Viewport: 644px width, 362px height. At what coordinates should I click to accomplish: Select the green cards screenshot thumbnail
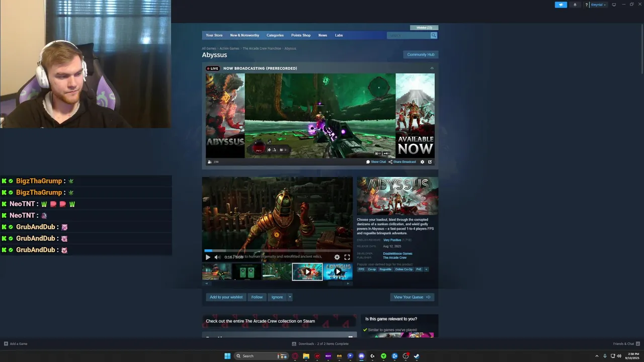click(x=247, y=271)
